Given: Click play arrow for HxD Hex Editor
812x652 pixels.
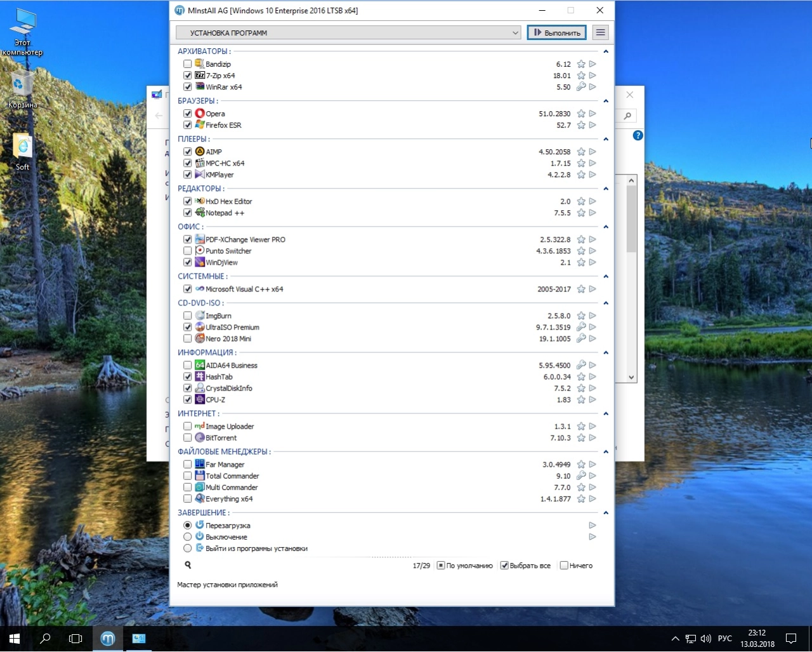Looking at the screenshot, I should point(593,201).
